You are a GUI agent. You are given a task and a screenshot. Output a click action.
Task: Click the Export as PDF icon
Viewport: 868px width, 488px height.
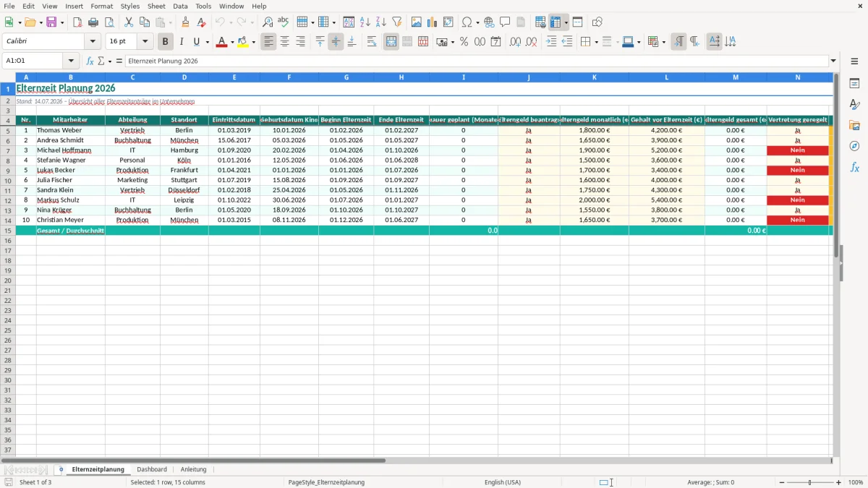pos(77,22)
